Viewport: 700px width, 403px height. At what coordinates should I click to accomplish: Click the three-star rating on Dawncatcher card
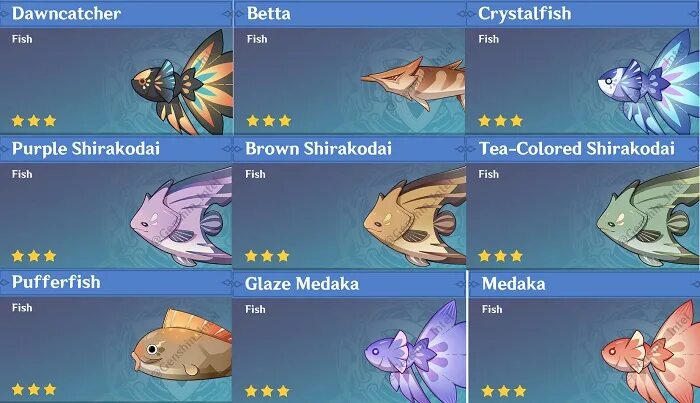click(x=34, y=120)
